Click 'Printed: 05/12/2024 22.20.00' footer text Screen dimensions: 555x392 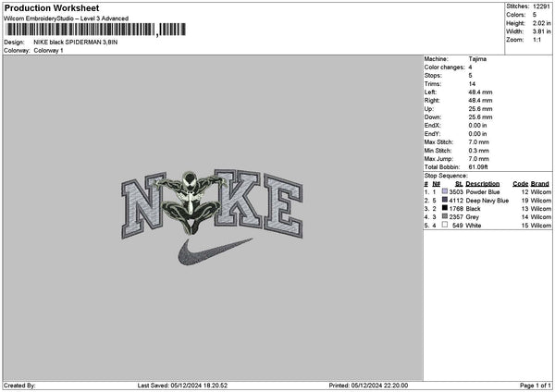tap(368, 386)
